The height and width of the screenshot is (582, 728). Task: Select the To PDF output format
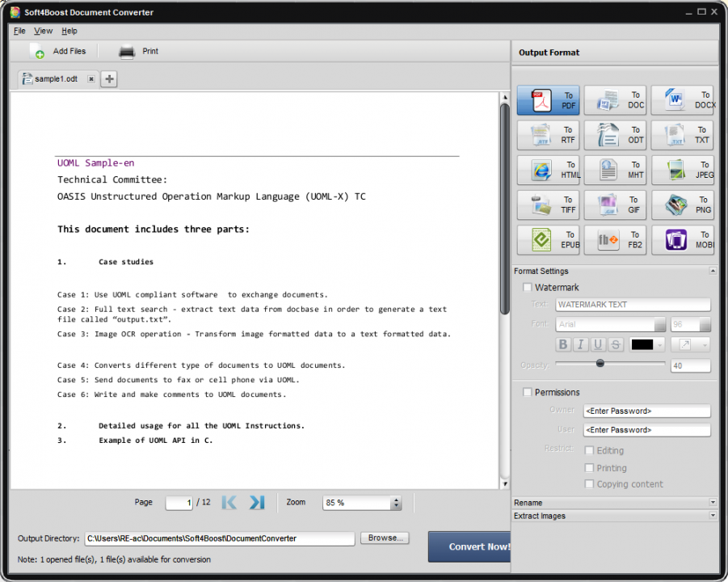tap(548, 100)
